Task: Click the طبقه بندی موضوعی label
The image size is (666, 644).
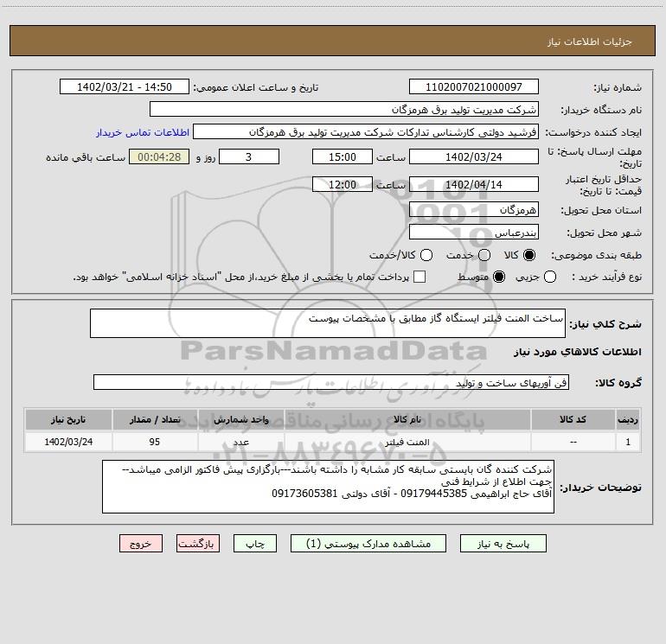Action: pos(596,255)
